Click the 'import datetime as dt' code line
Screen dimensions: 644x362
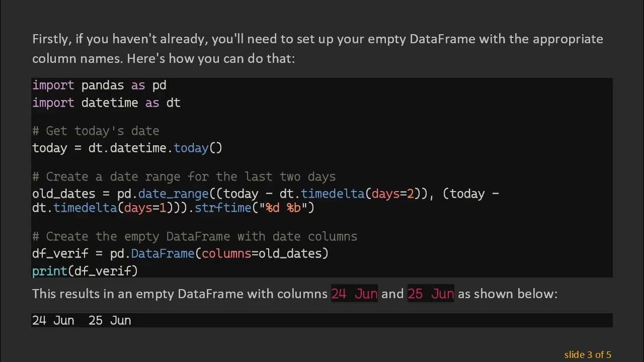click(106, 103)
